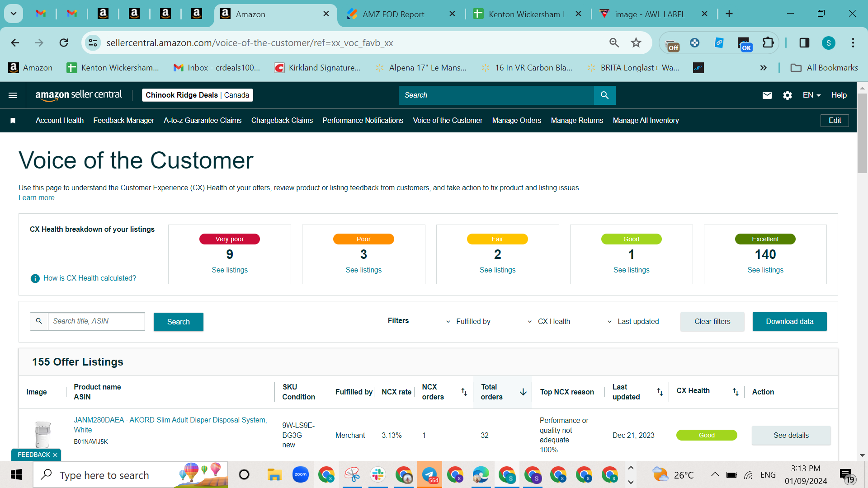Open File Explorer from the taskbar

274,475
